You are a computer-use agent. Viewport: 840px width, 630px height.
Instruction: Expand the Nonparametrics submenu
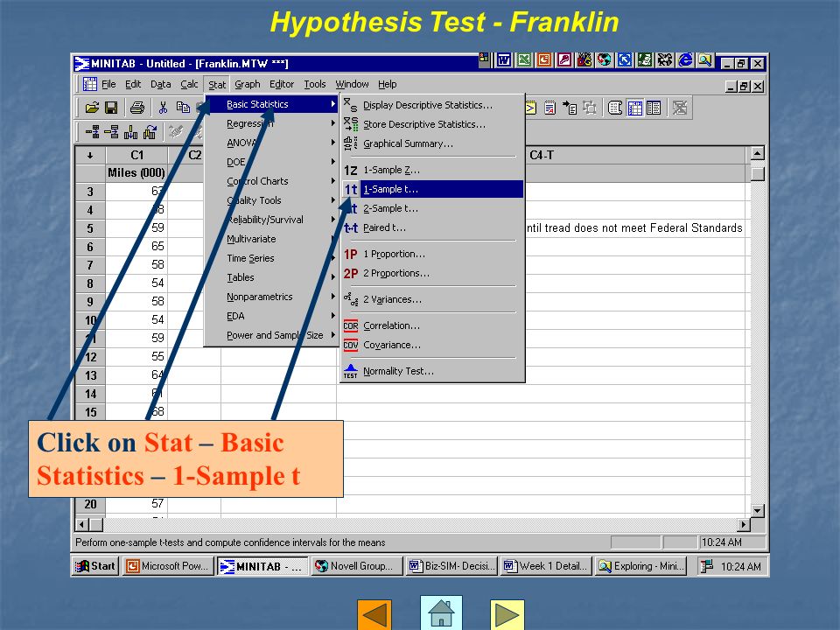271,297
